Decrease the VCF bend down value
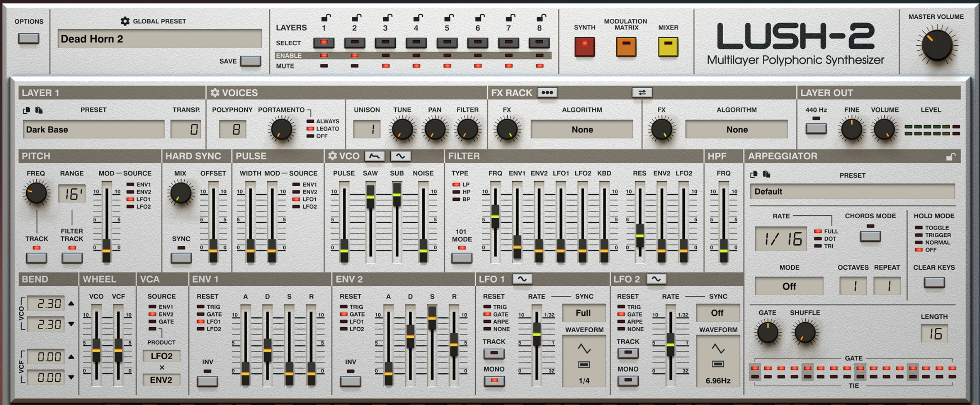 [x=71, y=377]
